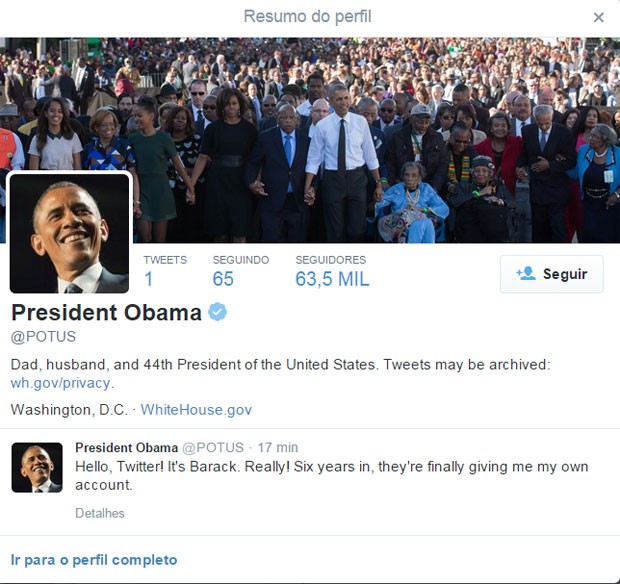
Task: Click the add-person icon in Seguir button
Action: point(525,273)
